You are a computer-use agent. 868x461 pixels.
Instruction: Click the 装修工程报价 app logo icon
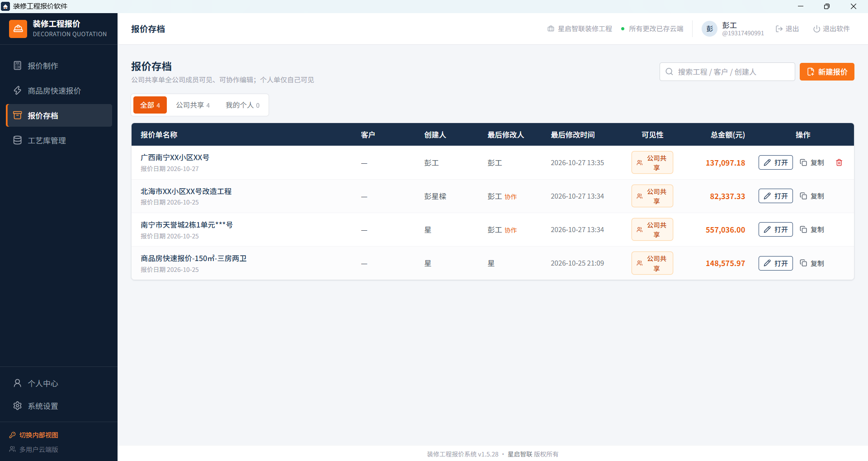(18, 29)
